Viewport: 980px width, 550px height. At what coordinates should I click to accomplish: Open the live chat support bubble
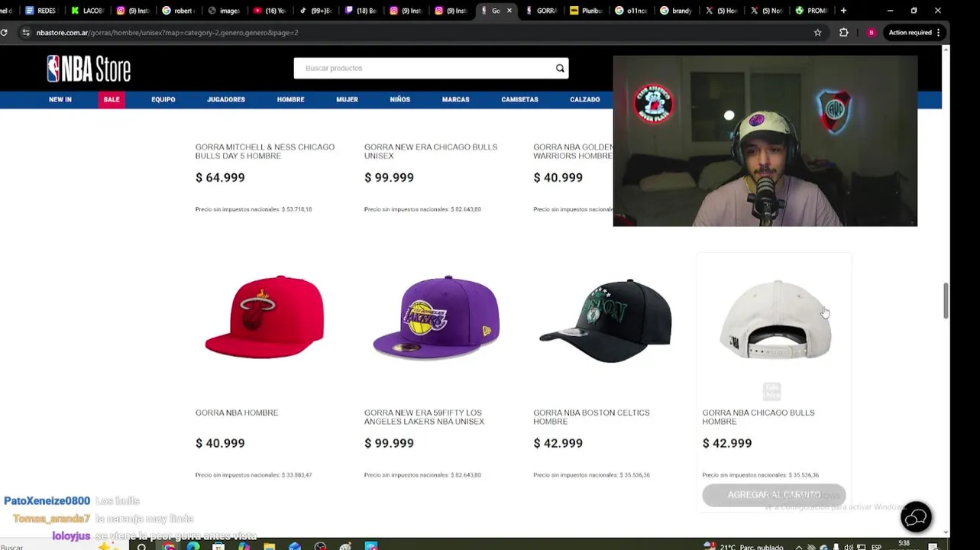(916, 517)
